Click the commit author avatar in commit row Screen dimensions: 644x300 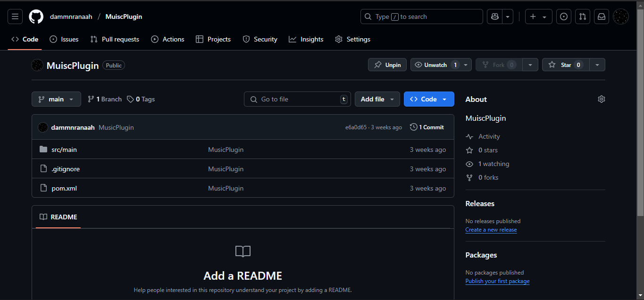(x=43, y=127)
